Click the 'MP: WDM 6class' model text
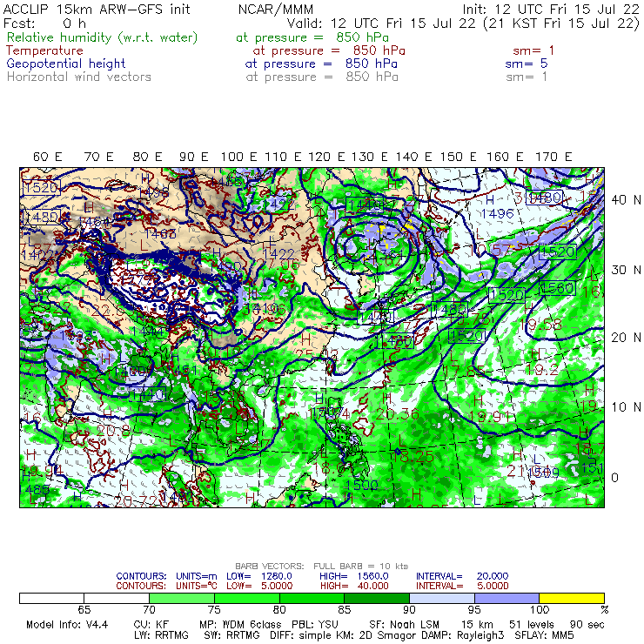The image size is (644, 644). 240,625
